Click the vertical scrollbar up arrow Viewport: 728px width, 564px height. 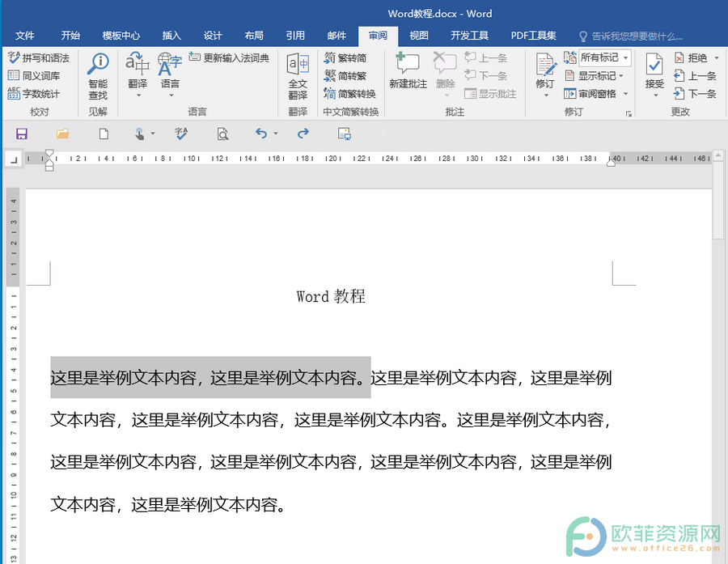(718, 155)
